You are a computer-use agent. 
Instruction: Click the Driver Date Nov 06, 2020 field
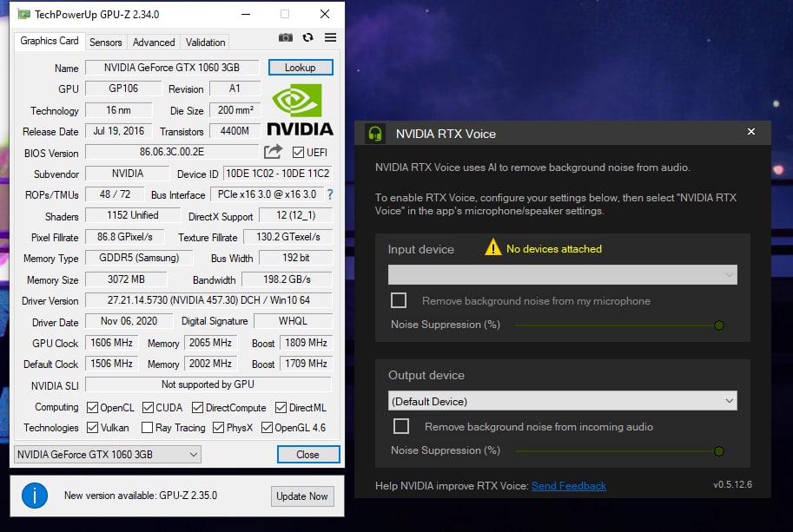[x=129, y=321]
